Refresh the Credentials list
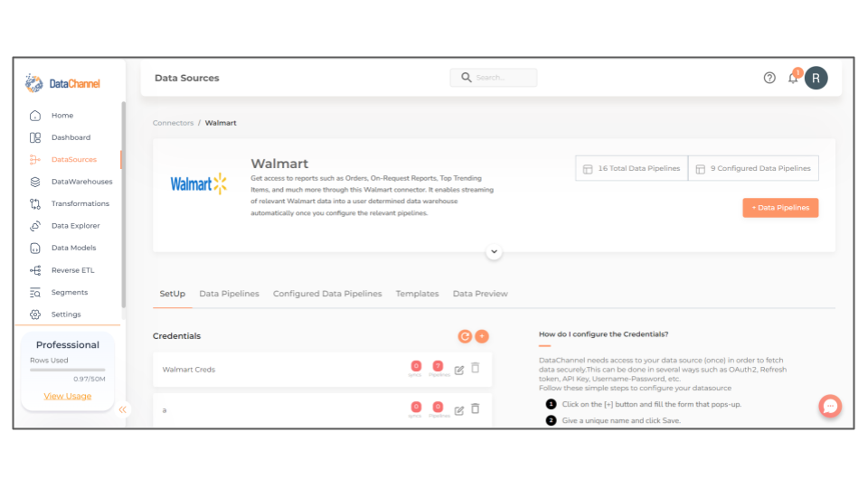The width and height of the screenshot is (868, 488). [465, 336]
